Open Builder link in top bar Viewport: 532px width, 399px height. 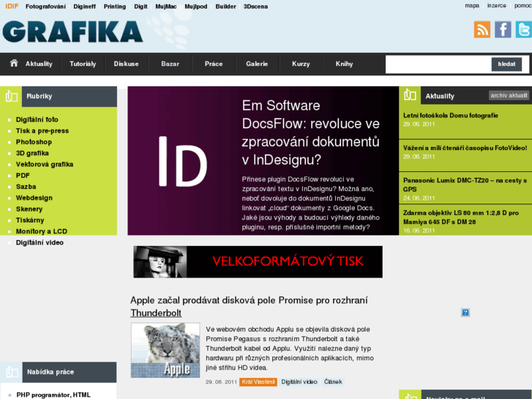coord(225,7)
